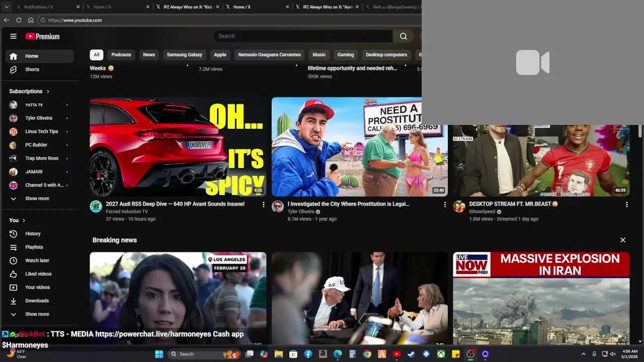644x362 pixels.
Task: Click the IShowSpeed channel avatar
Action: point(459,207)
